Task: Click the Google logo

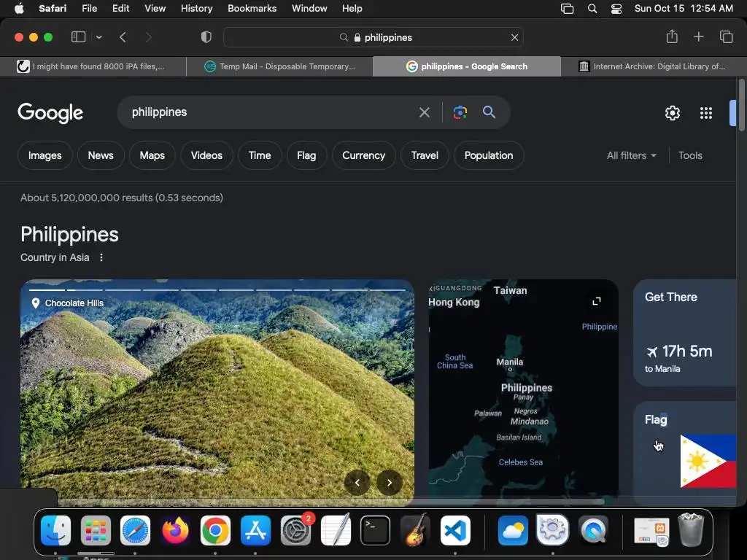Action: 50,113
